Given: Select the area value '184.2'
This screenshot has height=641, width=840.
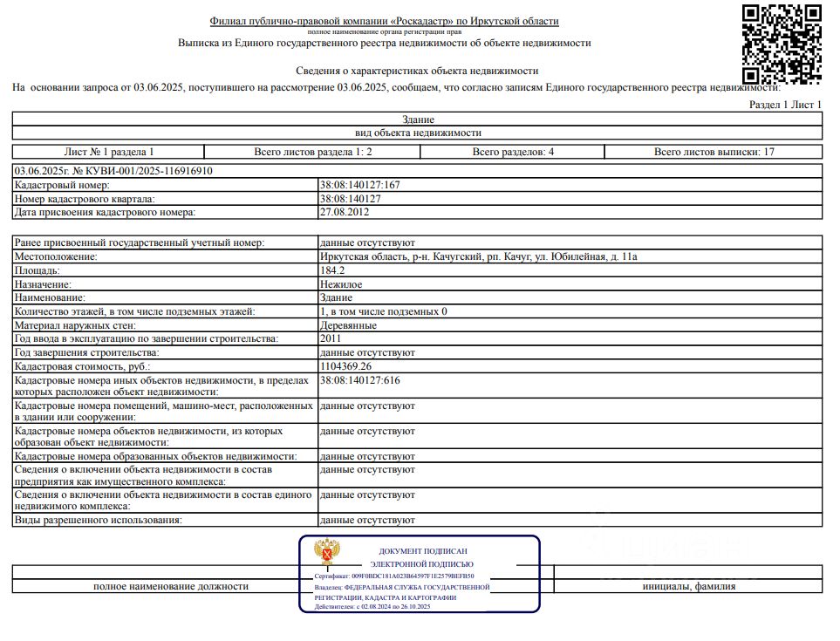Looking at the screenshot, I should [332, 270].
